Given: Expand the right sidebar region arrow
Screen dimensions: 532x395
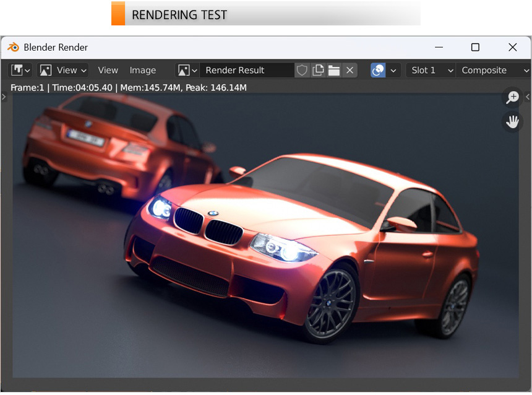Looking at the screenshot, I should (528, 97).
